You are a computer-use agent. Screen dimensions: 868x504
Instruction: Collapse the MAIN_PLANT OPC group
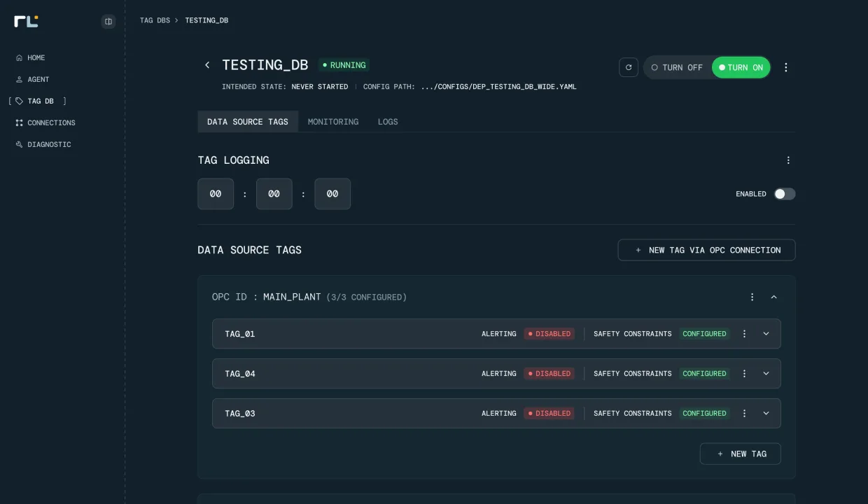(x=773, y=297)
